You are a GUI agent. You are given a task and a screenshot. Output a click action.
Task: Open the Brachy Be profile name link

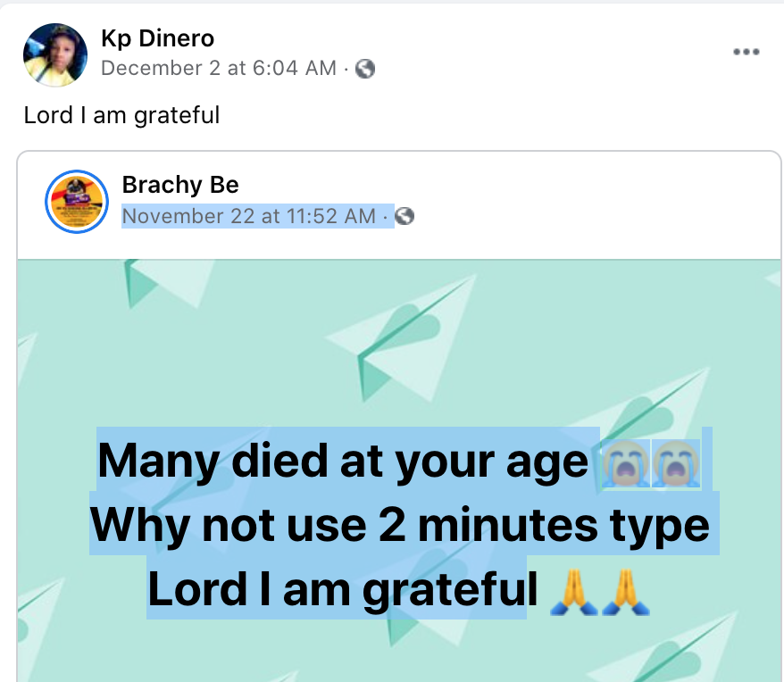[x=179, y=185]
